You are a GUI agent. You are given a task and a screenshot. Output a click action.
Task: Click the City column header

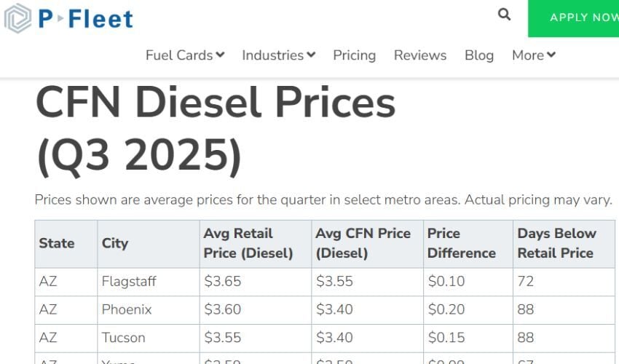(x=115, y=243)
